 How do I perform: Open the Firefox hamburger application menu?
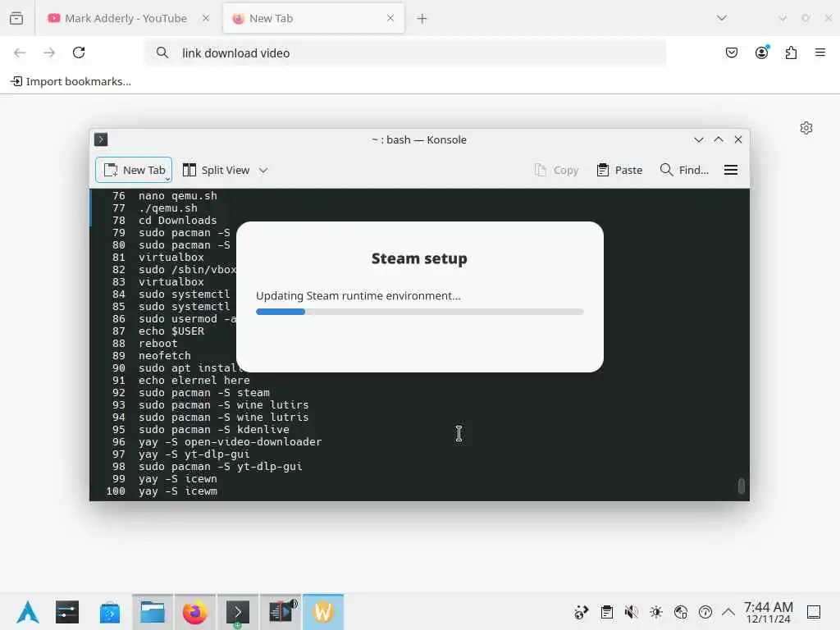tap(820, 52)
